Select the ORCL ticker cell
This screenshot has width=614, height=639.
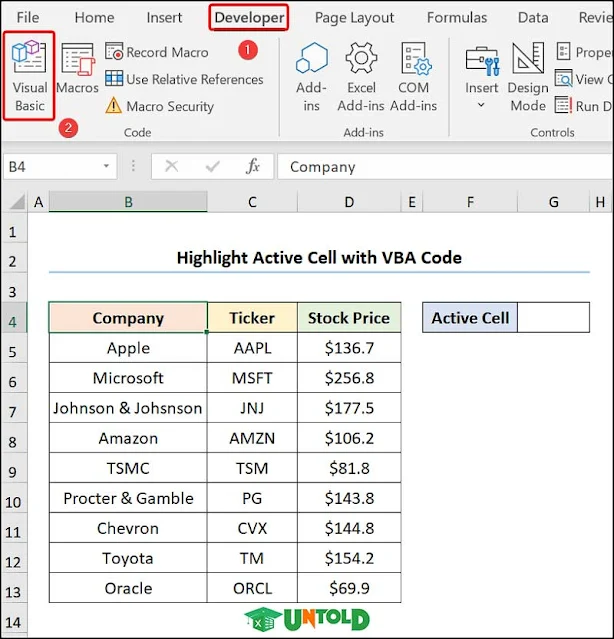(252, 588)
